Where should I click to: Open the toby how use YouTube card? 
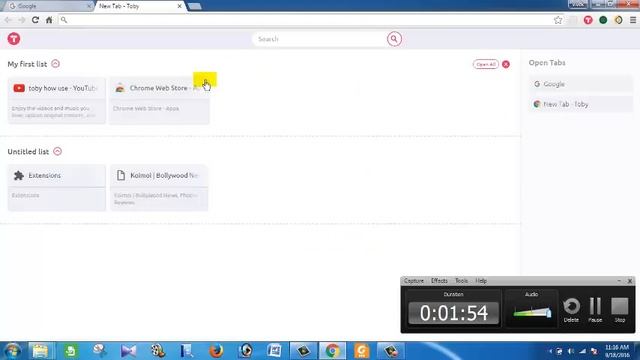[x=57, y=100]
